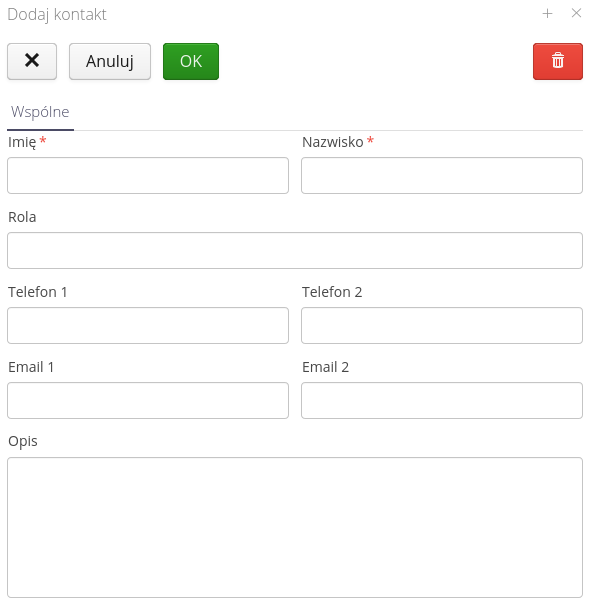Click inside the Email 1 field
Screen dimensions: 592x605
(x=148, y=401)
